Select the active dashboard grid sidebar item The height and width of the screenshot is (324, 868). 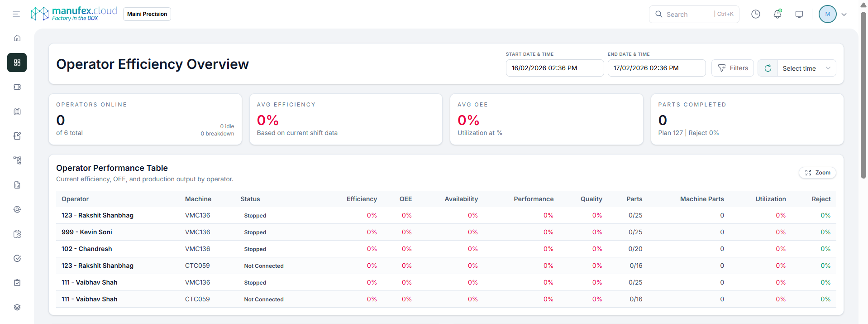[17, 63]
